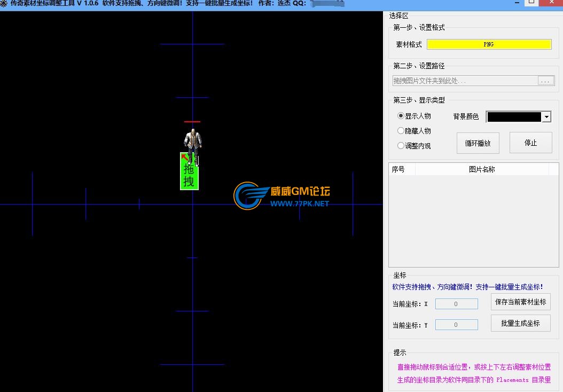Open the 背景颜色 dropdown arrow
This screenshot has width=563, height=392.
[546, 116]
